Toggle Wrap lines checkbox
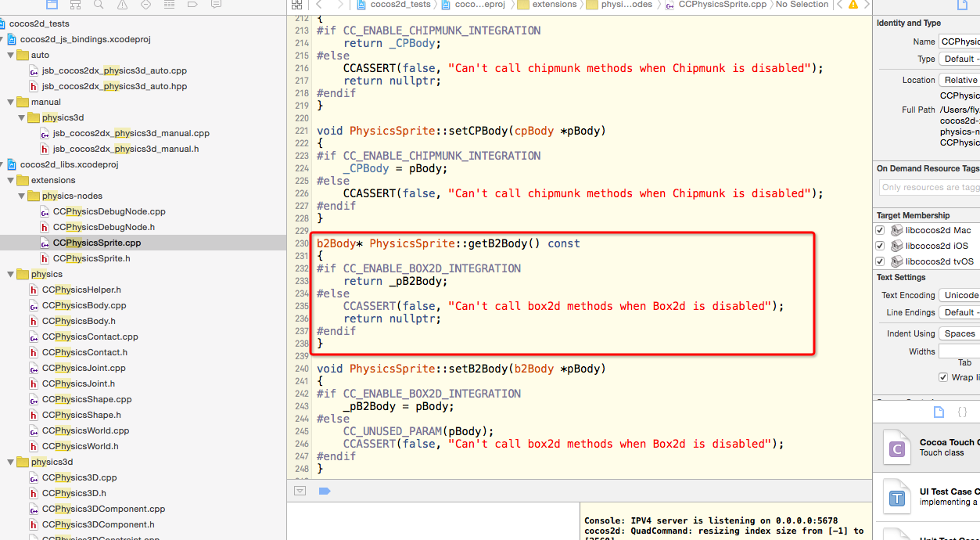The image size is (980, 540). (943, 377)
